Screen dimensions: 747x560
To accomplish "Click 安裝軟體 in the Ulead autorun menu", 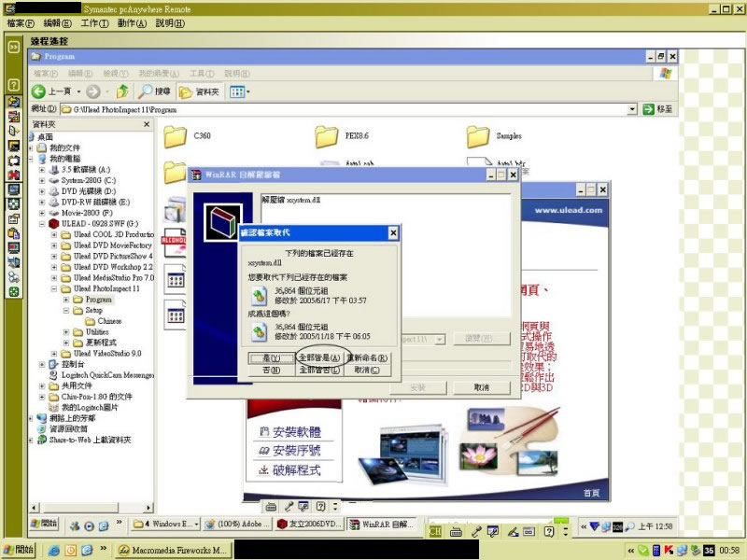I will [x=290, y=432].
